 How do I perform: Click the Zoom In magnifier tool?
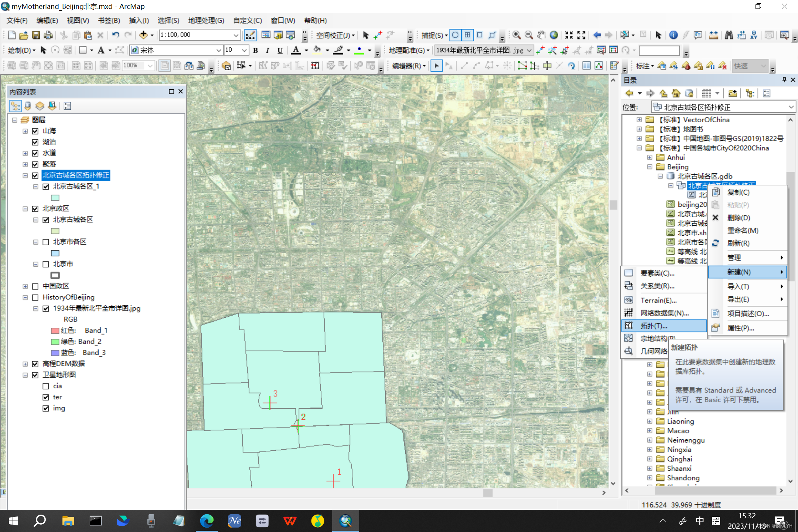coord(517,35)
